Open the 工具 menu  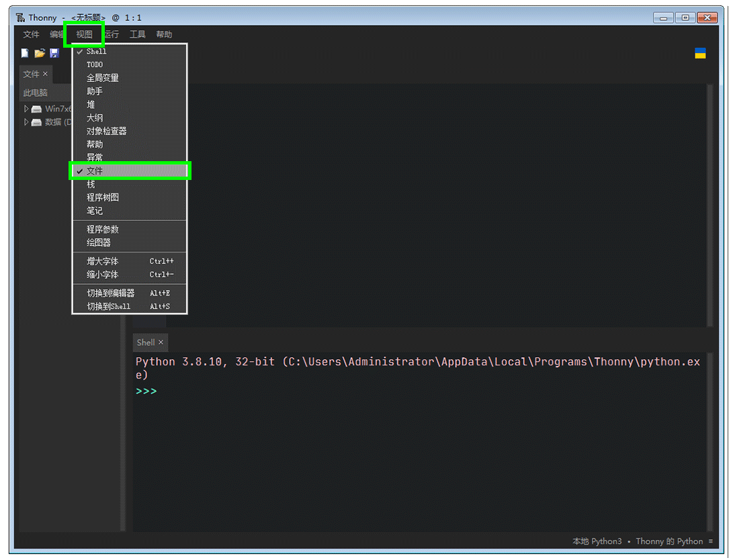pyautogui.click(x=138, y=34)
